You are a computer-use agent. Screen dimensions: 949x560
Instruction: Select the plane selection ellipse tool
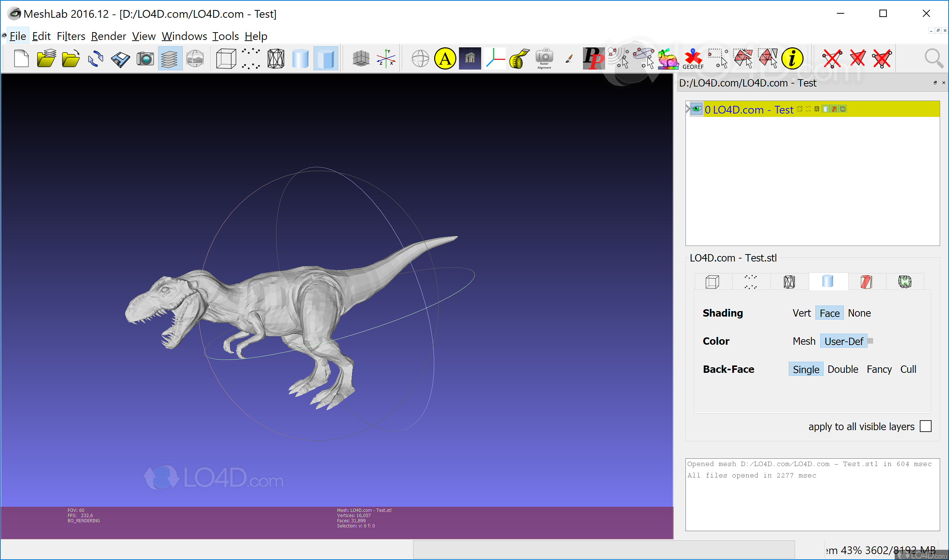tap(644, 58)
